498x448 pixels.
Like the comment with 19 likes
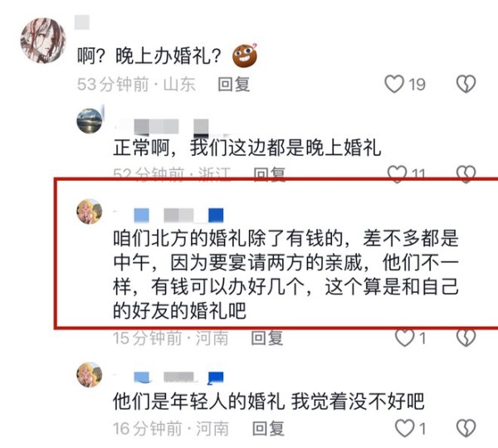[x=394, y=84]
